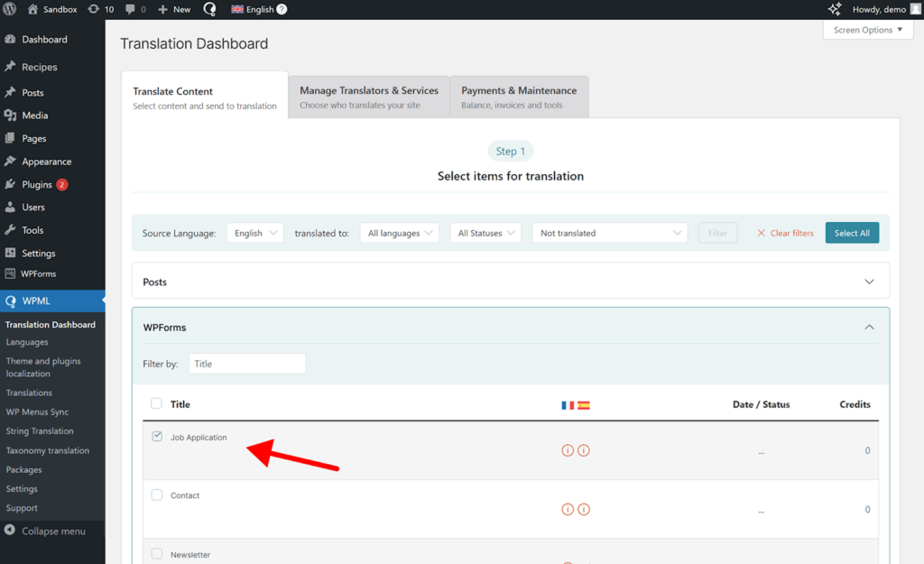Click the French status icon for Job Application

click(568, 449)
